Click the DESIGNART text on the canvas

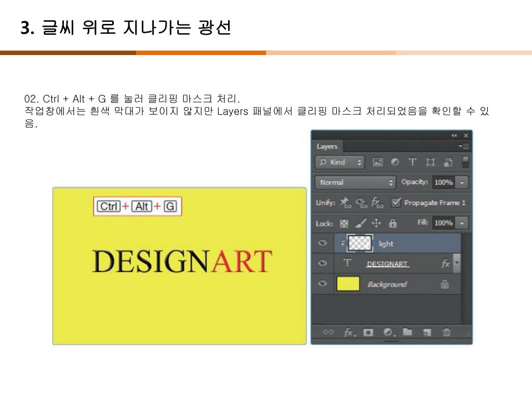tap(182, 261)
